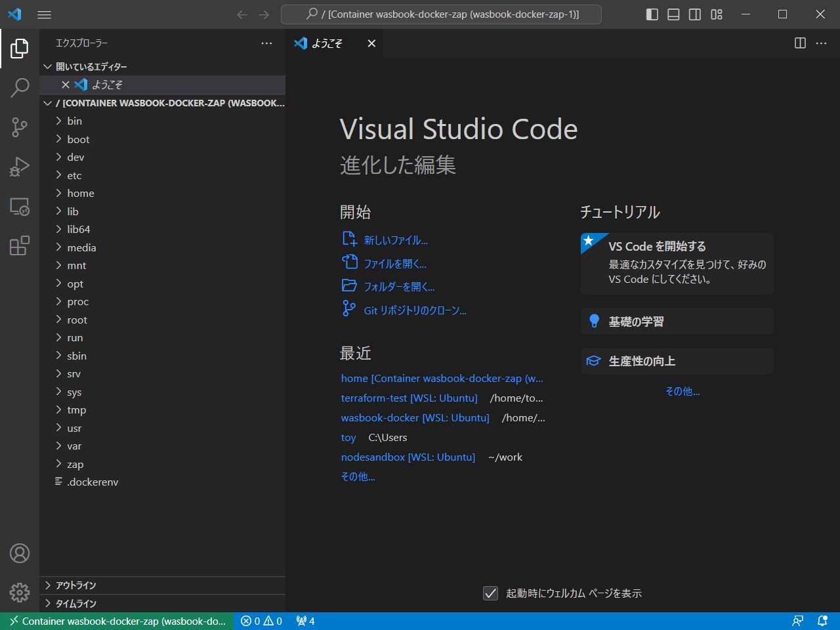Screen dimensions: 840x630
Task: Open the Explorer view in activity bar
Action: coord(20,48)
